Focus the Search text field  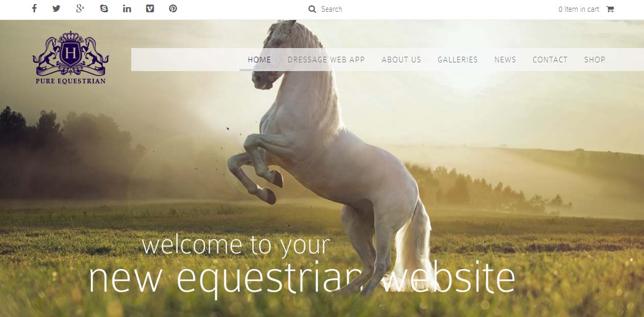[x=337, y=9]
